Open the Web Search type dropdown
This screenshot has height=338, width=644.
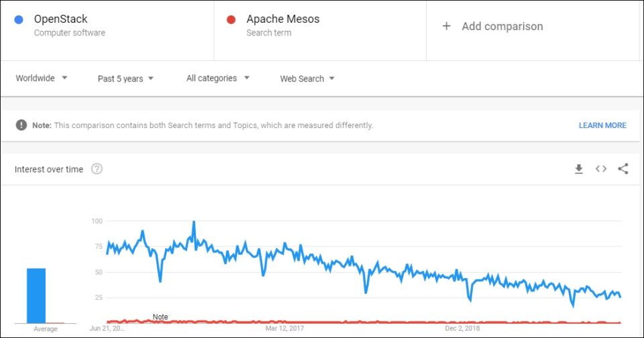(307, 78)
